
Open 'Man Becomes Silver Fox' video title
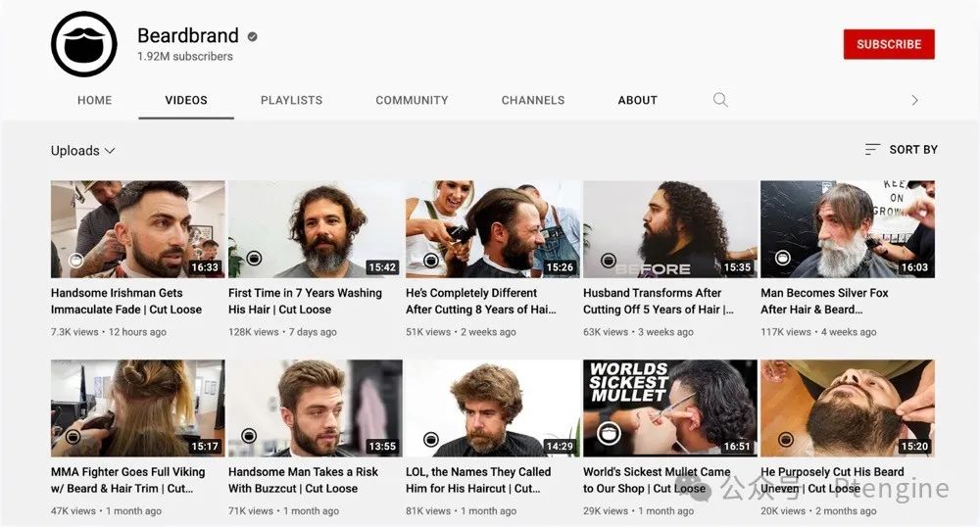click(x=824, y=301)
